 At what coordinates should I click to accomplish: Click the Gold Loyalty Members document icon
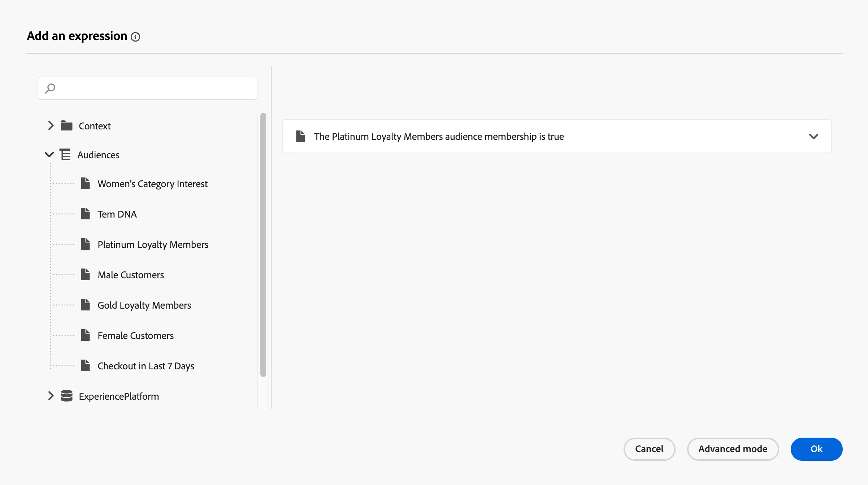(x=86, y=305)
